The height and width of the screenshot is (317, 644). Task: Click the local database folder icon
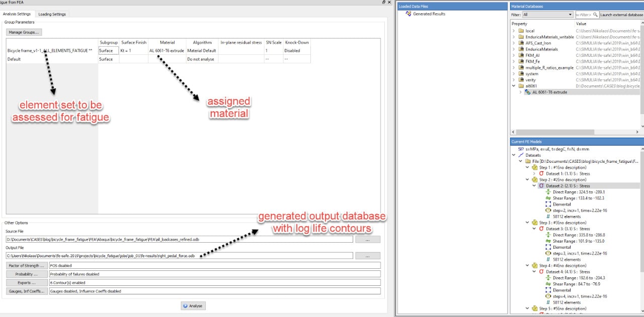521,31
